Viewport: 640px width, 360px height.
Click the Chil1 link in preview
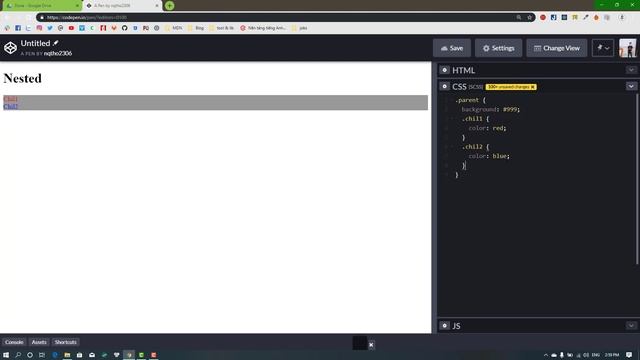pyautogui.click(x=10, y=99)
